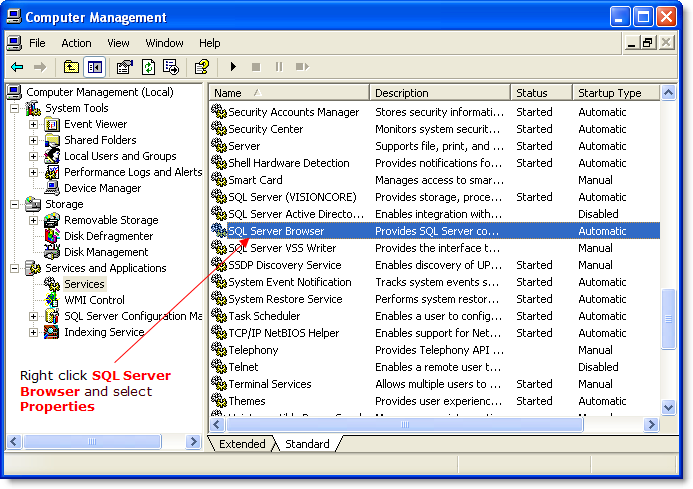Click the Shell Hardware Detection gear icon
The image size is (693, 489).
point(219,162)
